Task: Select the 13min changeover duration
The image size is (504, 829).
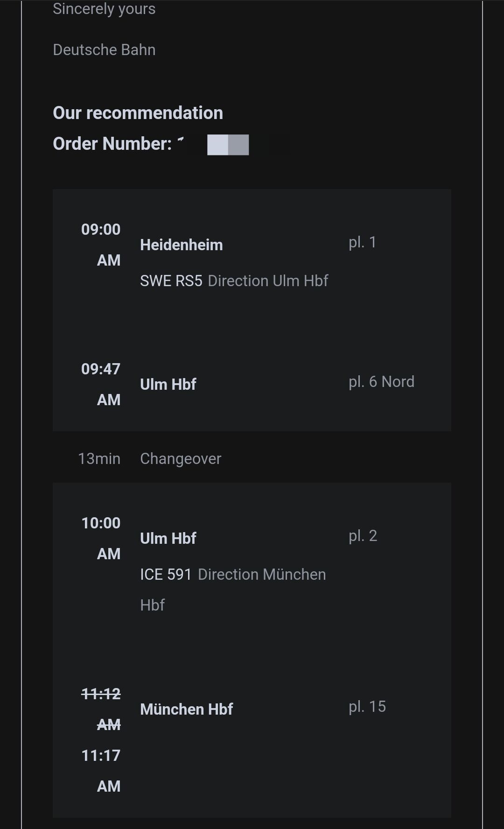Action: click(x=99, y=459)
